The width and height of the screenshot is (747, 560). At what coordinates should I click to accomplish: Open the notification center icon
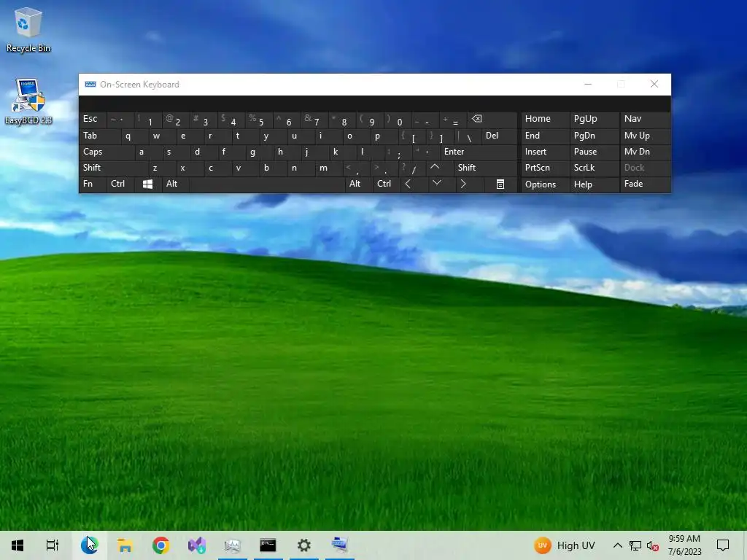point(723,545)
